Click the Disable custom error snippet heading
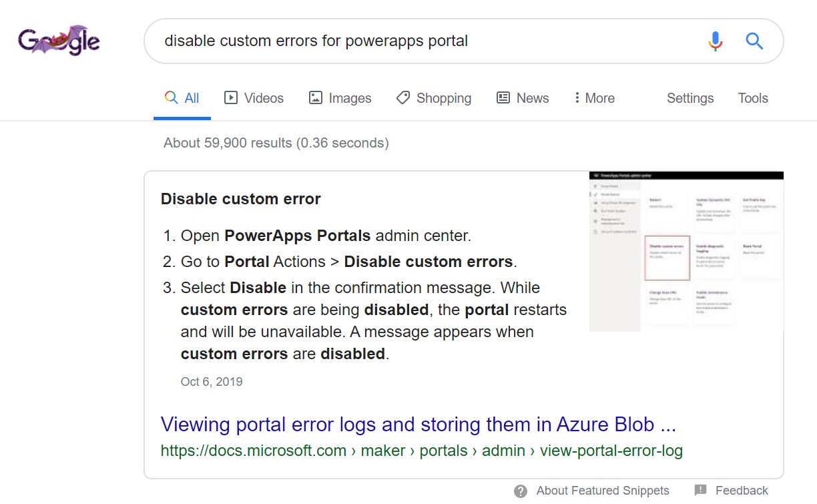Screen dimensions: 817x504 [240, 199]
